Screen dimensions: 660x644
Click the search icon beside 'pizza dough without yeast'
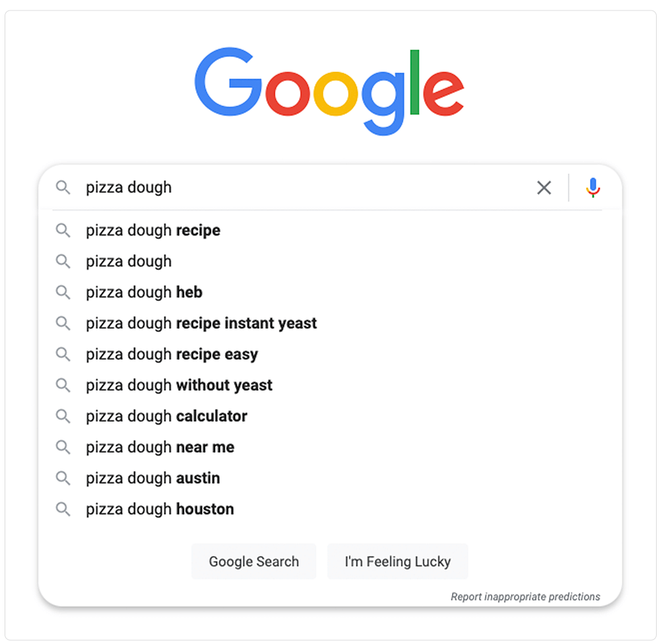click(x=63, y=385)
